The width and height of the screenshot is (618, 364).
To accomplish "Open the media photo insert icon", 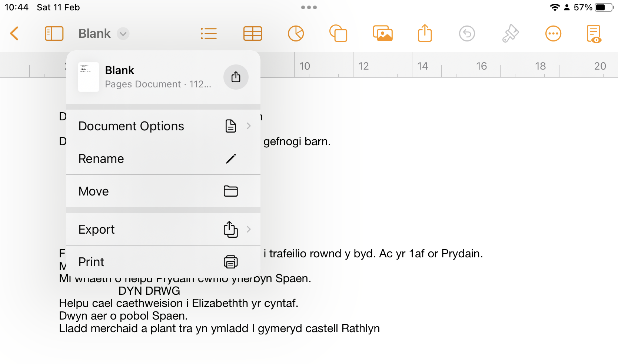I will [382, 34].
